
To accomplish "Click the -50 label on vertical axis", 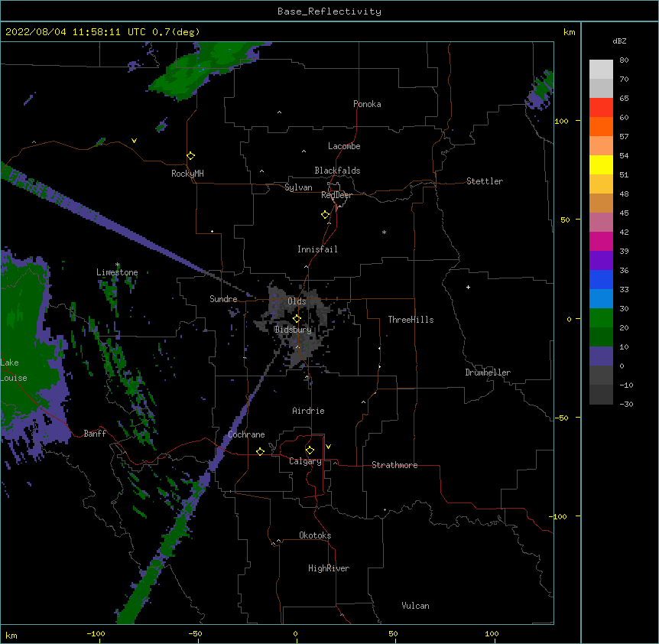I will (x=561, y=418).
